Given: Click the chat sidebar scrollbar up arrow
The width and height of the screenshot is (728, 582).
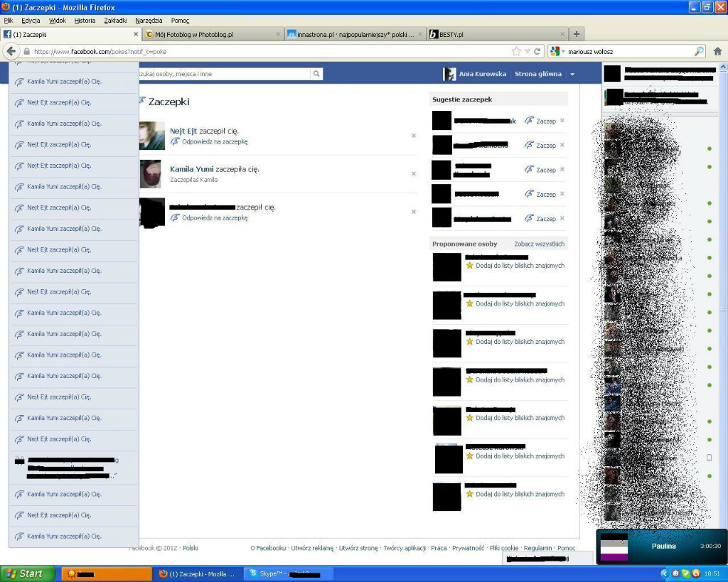Looking at the screenshot, I should point(723,67).
